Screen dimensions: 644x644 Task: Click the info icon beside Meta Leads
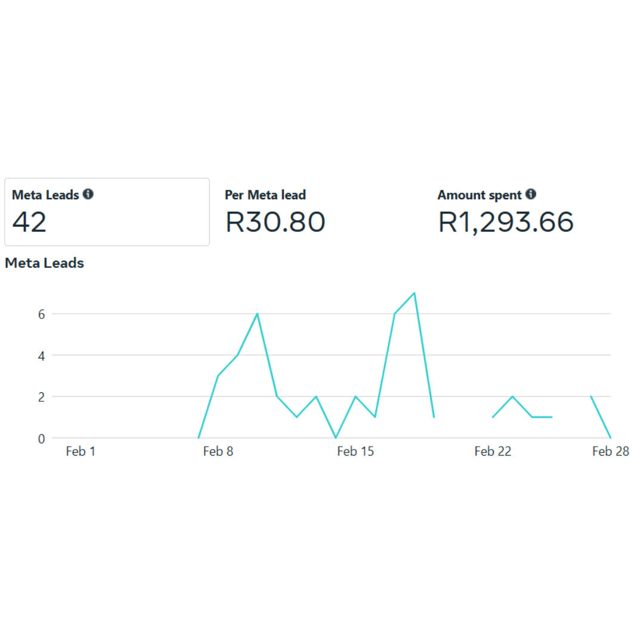tap(88, 194)
